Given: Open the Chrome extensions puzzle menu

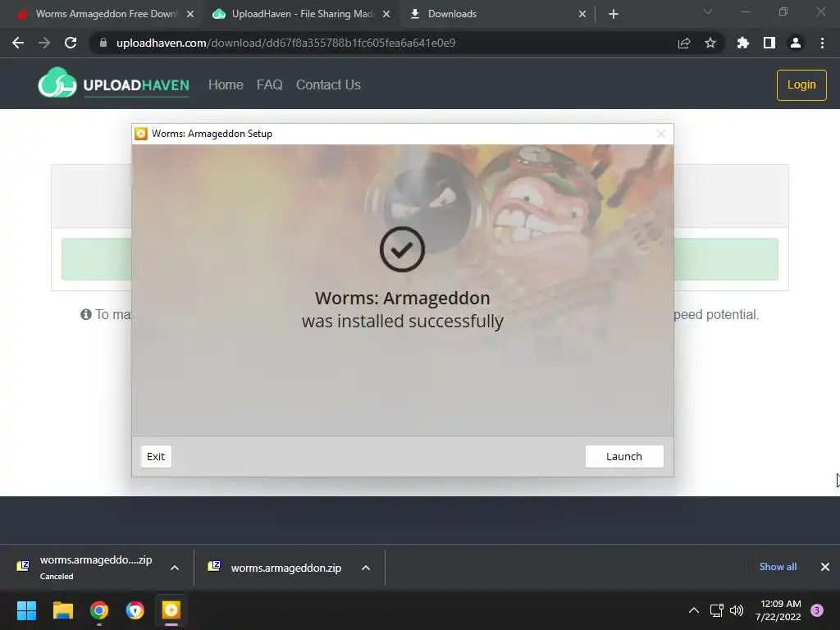Looking at the screenshot, I should [743, 43].
